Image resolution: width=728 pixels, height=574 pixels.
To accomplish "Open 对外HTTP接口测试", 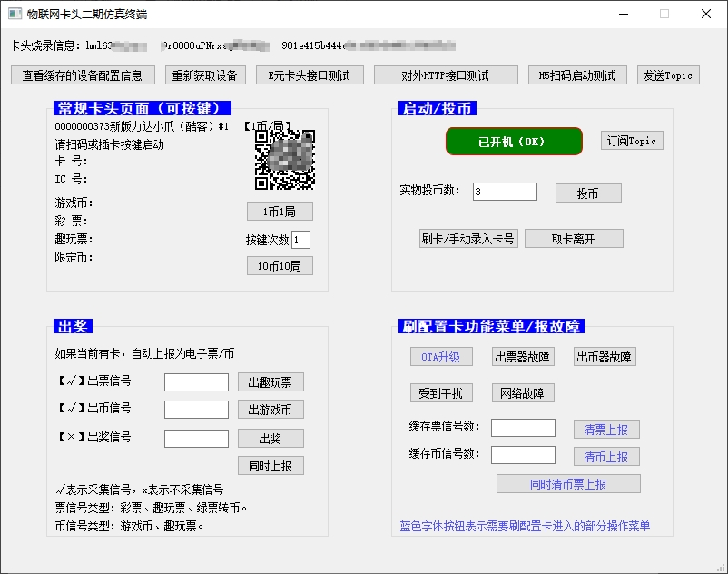I will tap(446, 75).
